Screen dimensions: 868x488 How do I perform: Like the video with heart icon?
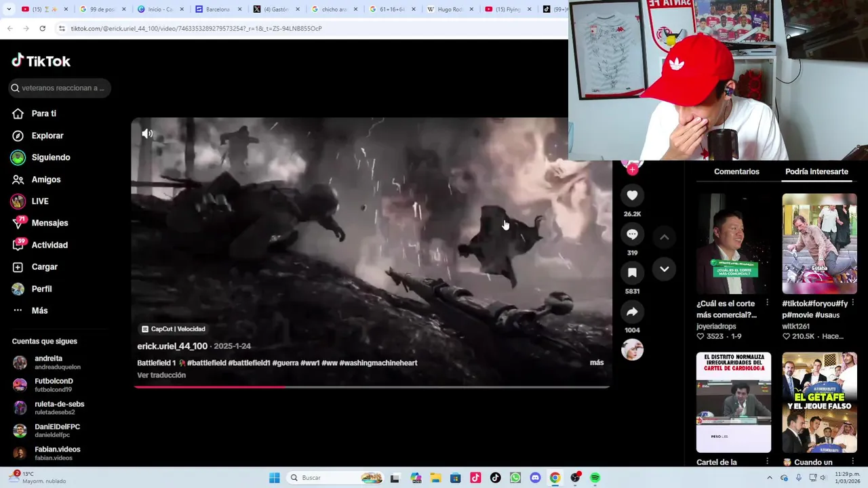[632, 196]
